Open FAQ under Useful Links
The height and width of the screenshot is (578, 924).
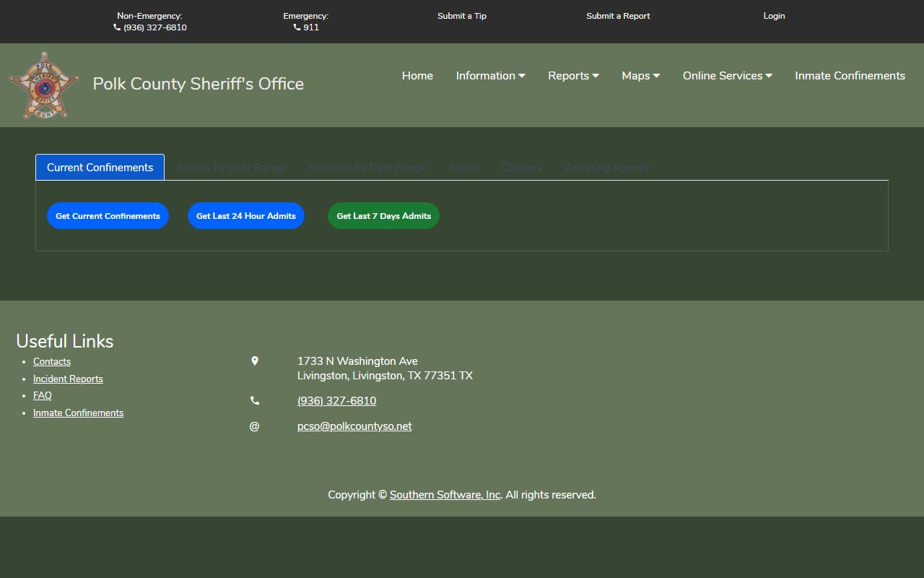[x=43, y=396]
